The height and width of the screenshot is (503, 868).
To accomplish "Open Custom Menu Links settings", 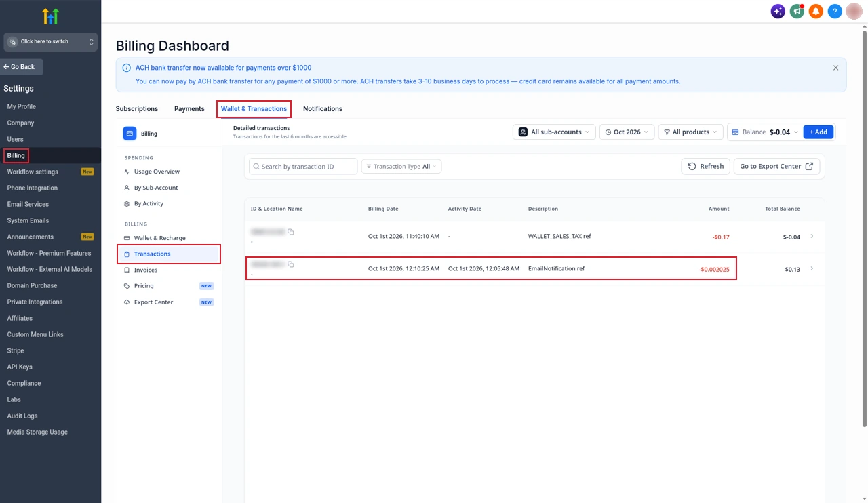I will coord(35,334).
